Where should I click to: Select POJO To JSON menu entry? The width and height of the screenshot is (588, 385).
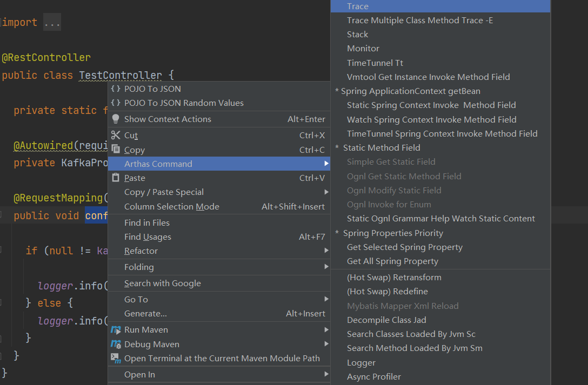pos(219,89)
